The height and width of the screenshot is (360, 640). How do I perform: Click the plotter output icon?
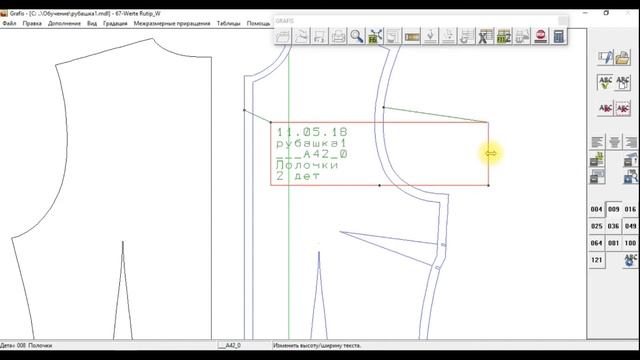[x=522, y=36]
